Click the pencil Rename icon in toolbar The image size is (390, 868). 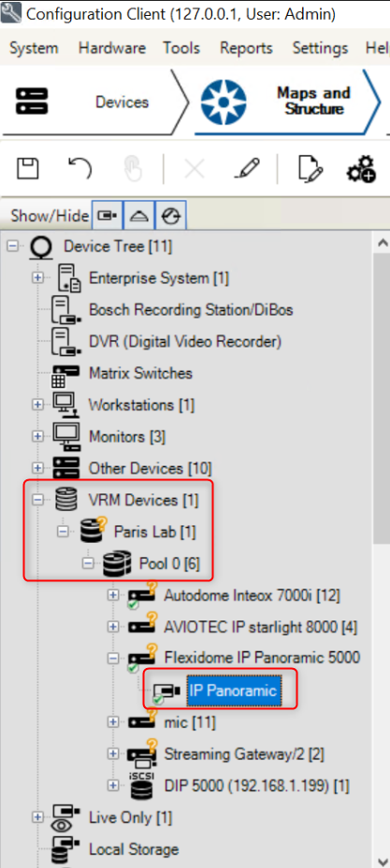[x=247, y=168]
